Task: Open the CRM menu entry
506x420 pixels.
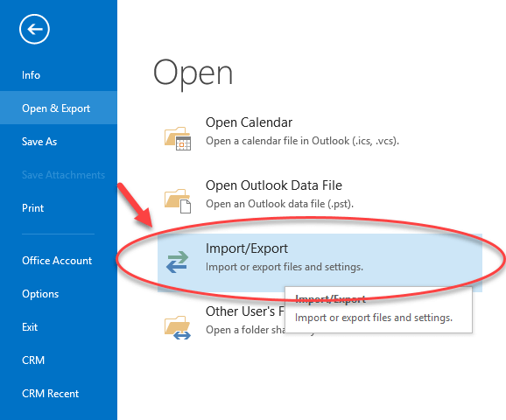Action: click(x=33, y=360)
